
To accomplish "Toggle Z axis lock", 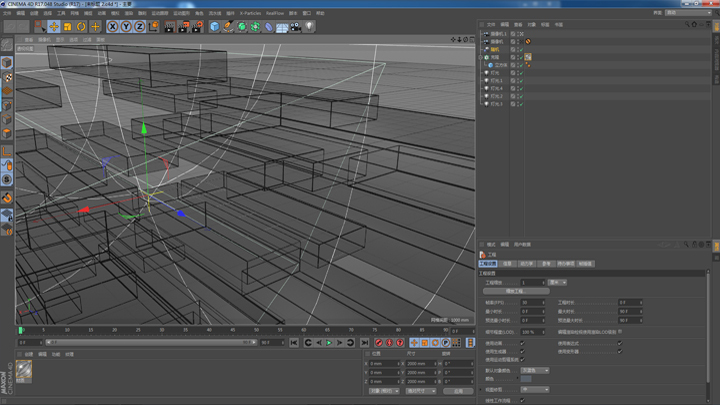I will pos(140,27).
